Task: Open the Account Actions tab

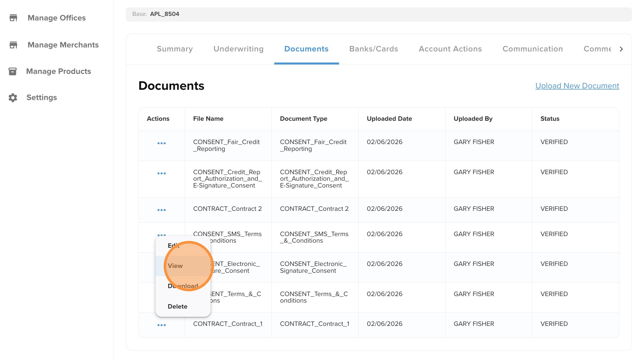Action: (450, 49)
